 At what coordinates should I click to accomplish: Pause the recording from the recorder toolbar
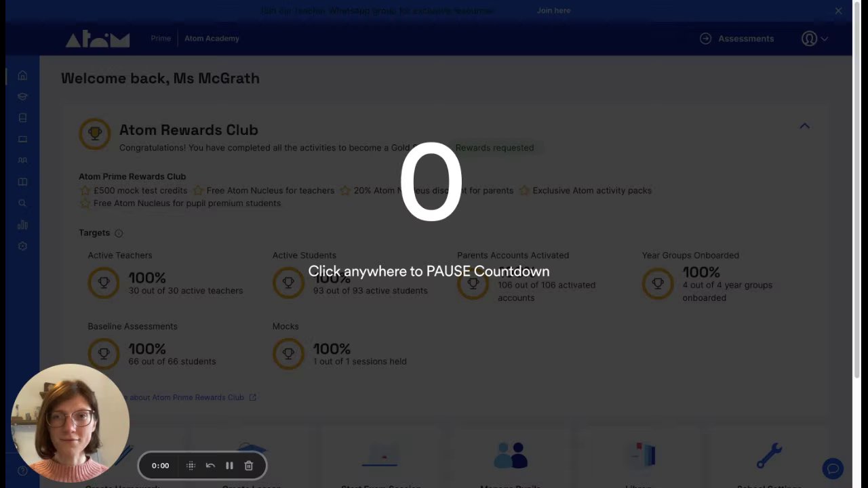click(229, 466)
